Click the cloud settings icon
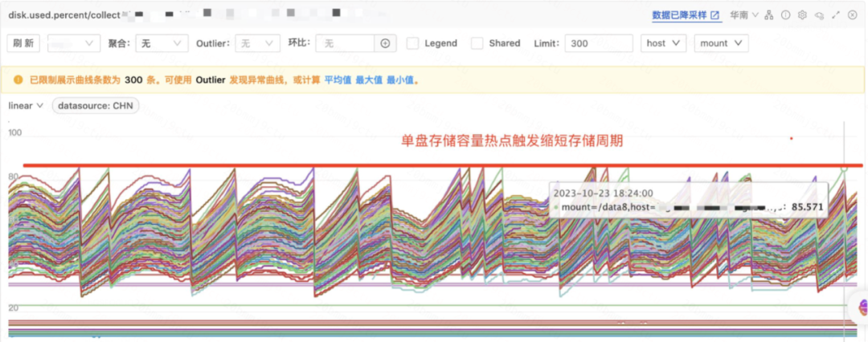The image size is (868, 342). pyautogui.click(x=819, y=15)
